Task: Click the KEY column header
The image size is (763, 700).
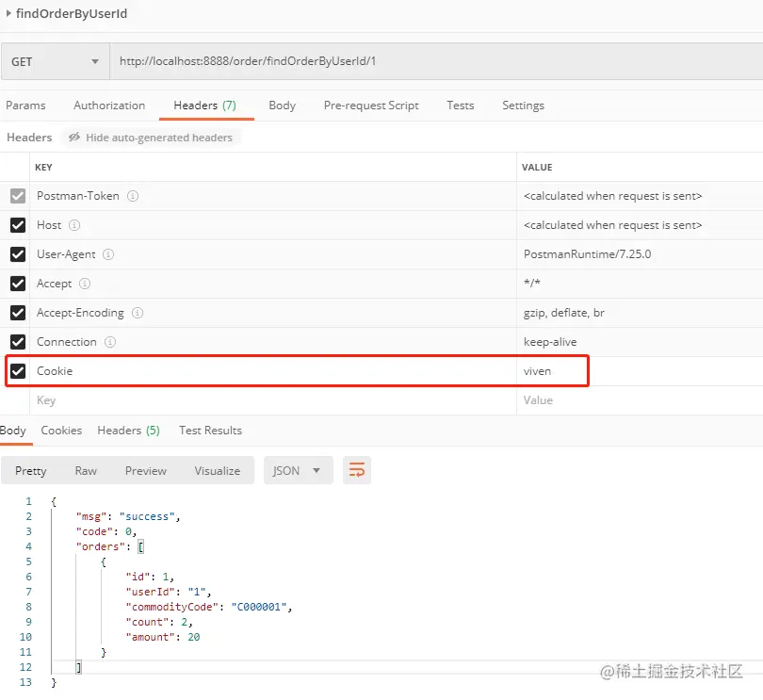Action: 43,168
